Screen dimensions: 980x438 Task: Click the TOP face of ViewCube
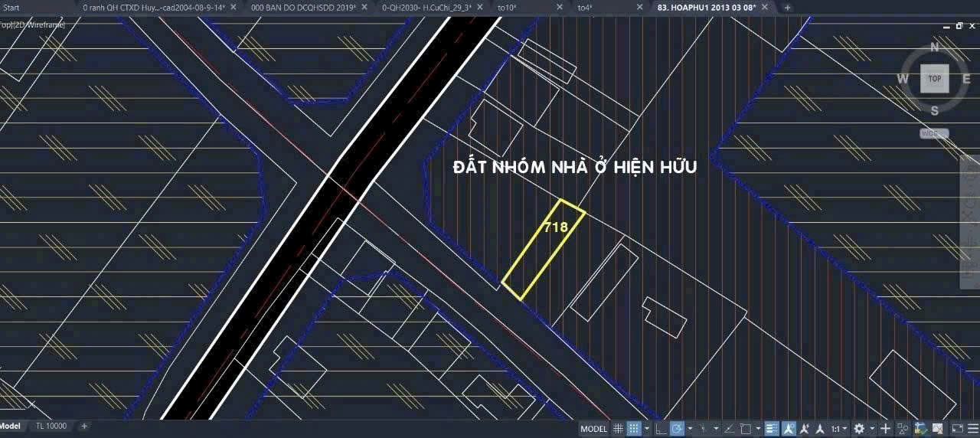pos(934,79)
